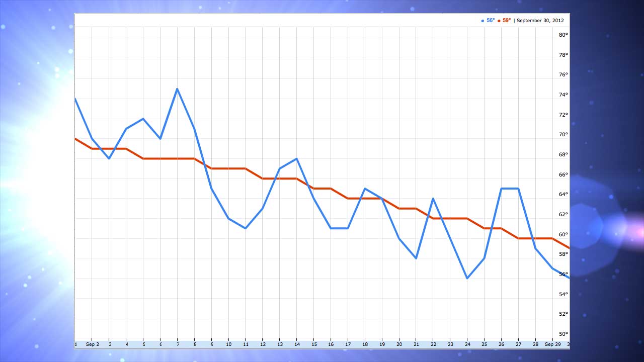Click the 66° y-axis label
The image size is (644, 362).
coord(563,174)
